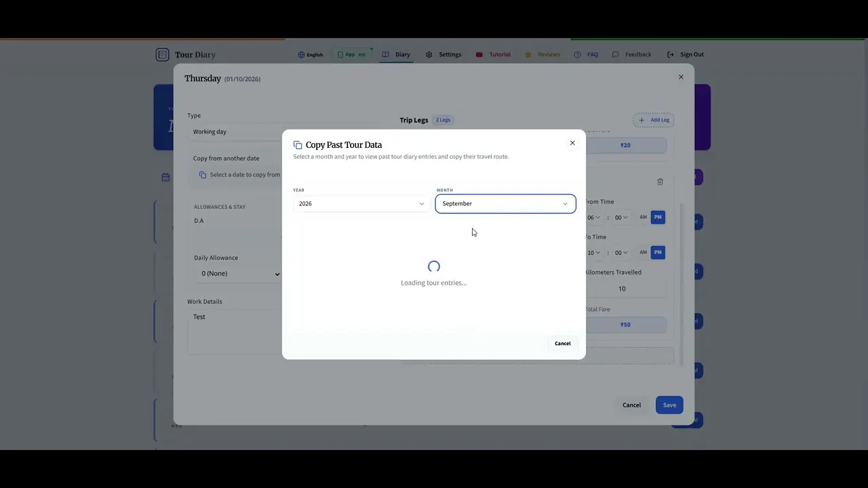Click the Loading tour entries text
This screenshot has height=488, width=868.
434,283
